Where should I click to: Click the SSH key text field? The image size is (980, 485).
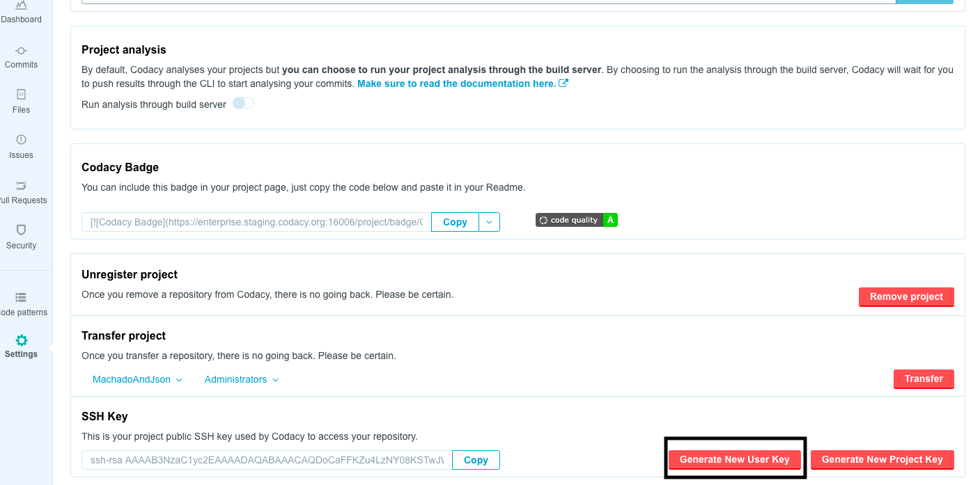click(x=267, y=460)
